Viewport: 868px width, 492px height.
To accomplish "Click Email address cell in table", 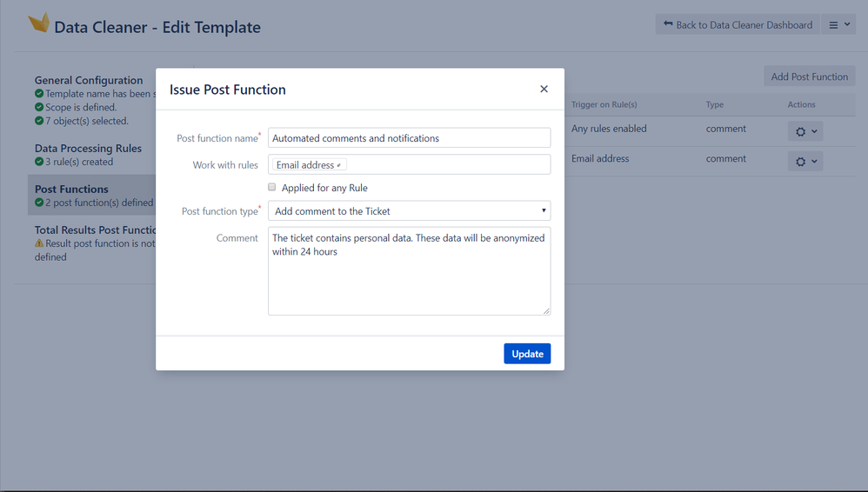I will (600, 158).
